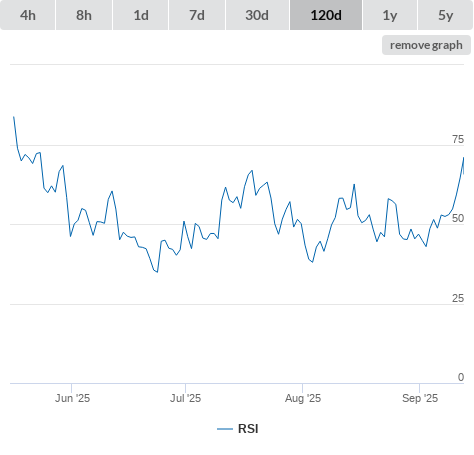
Task: Click the RSI line's starting peak at far left
Action: pyautogui.click(x=14, y=117)
